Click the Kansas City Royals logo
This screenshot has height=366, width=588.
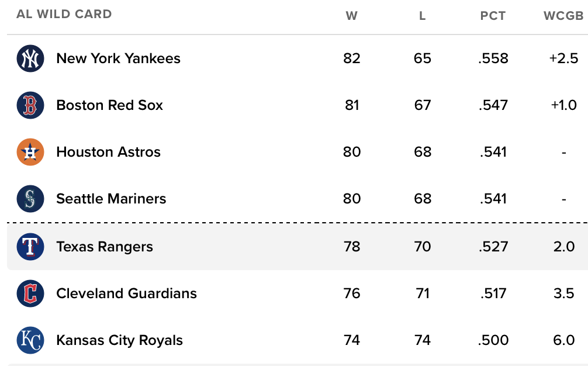(30, 340)
